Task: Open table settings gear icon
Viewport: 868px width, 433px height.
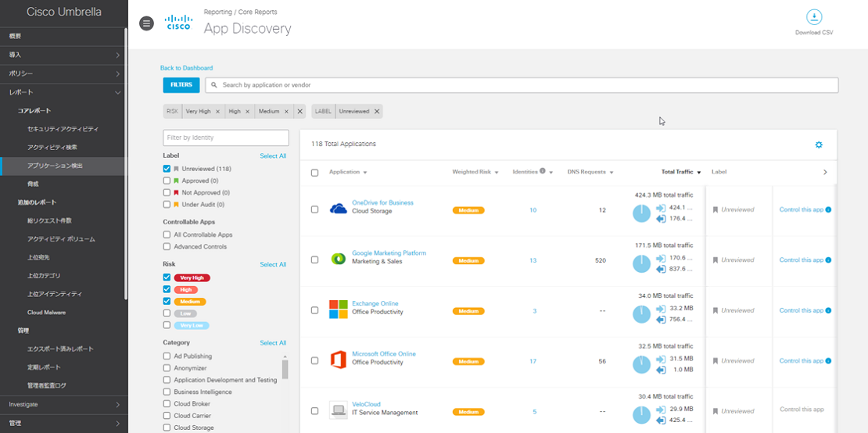Action: [819, 145]
